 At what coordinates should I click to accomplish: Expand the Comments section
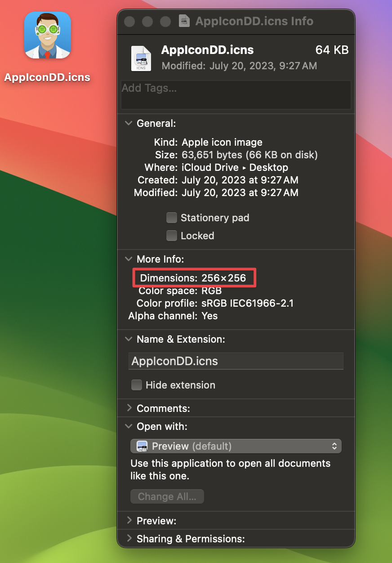(129, 408)
